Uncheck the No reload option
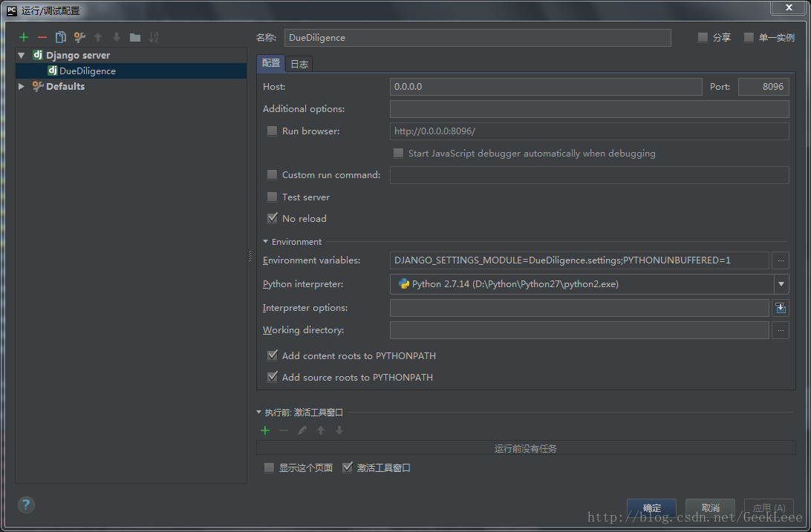811x532 pixels. tap(272, 218)
